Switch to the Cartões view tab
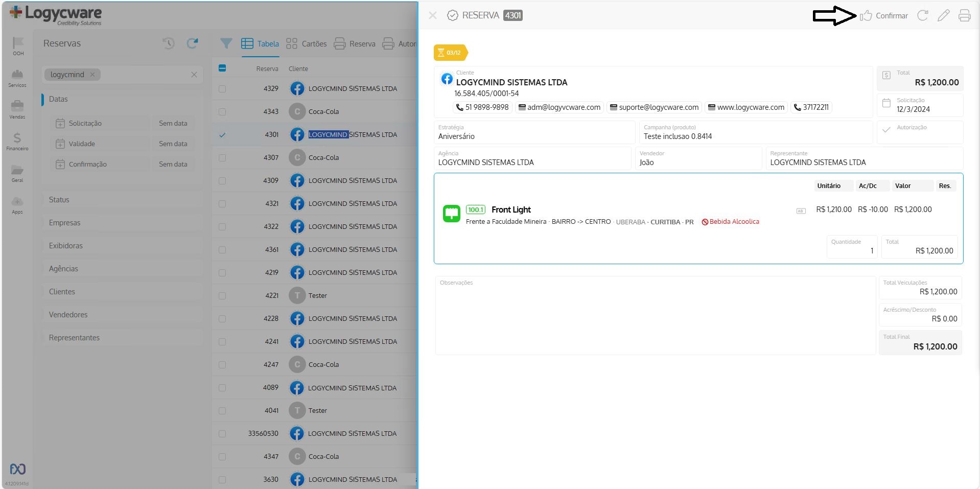Screen dimensions: 980x489 pyautogui.click(x=306, y=44)
